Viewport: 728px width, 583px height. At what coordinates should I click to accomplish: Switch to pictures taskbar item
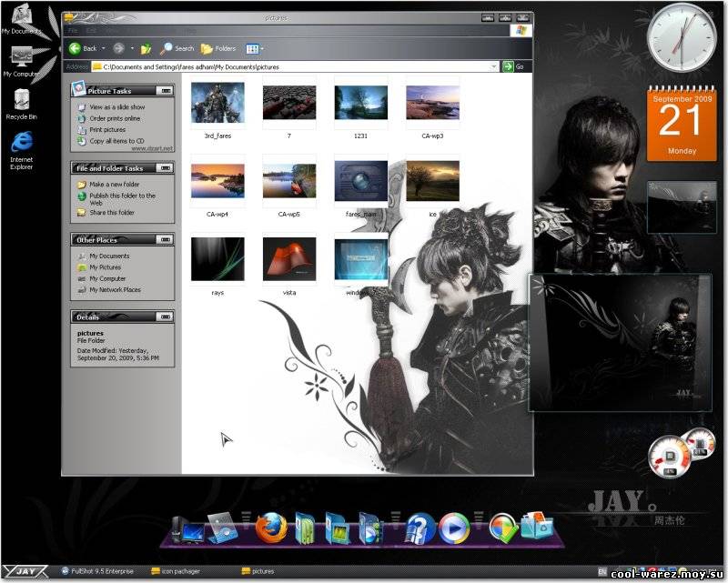(258, 571)
